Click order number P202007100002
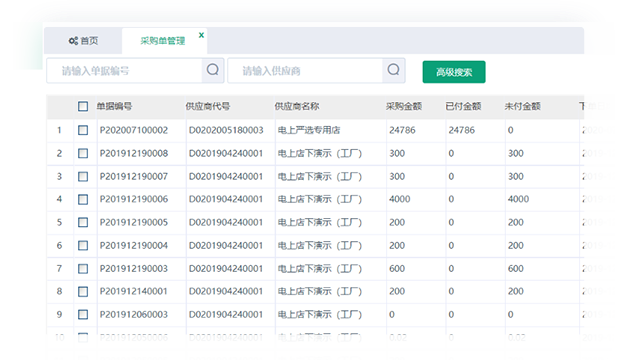640x360 pixels. [x=134, y=130]
